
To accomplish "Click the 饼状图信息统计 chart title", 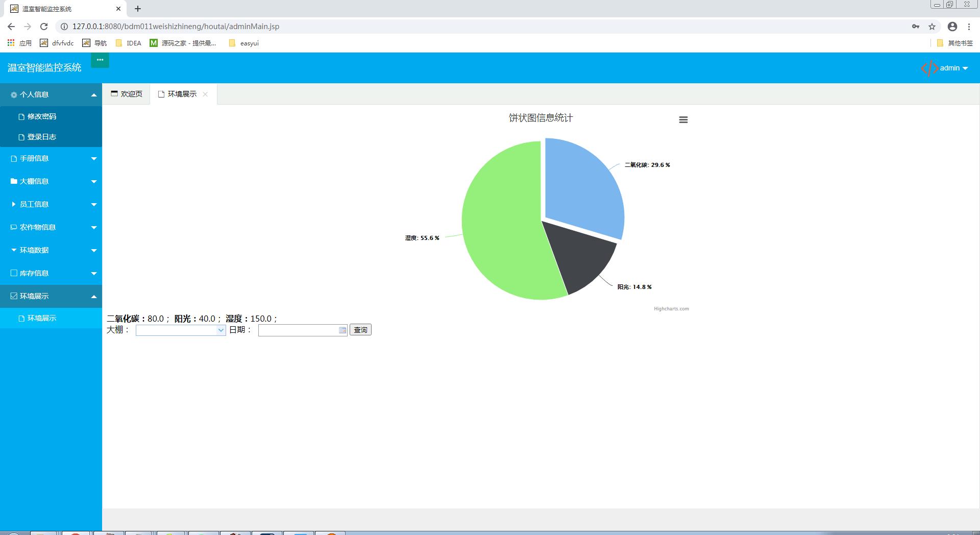I will [541, 118].
